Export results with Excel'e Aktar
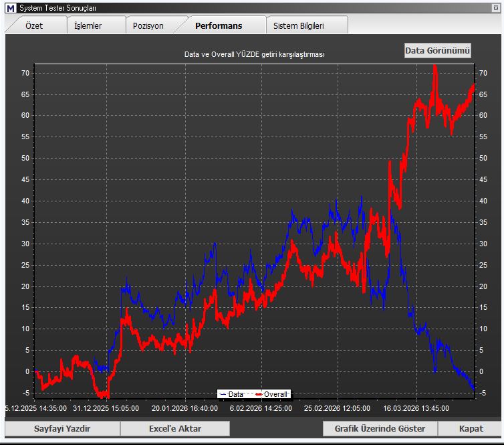The height and width of the screenshot is (445, 504). coord(175,428)
